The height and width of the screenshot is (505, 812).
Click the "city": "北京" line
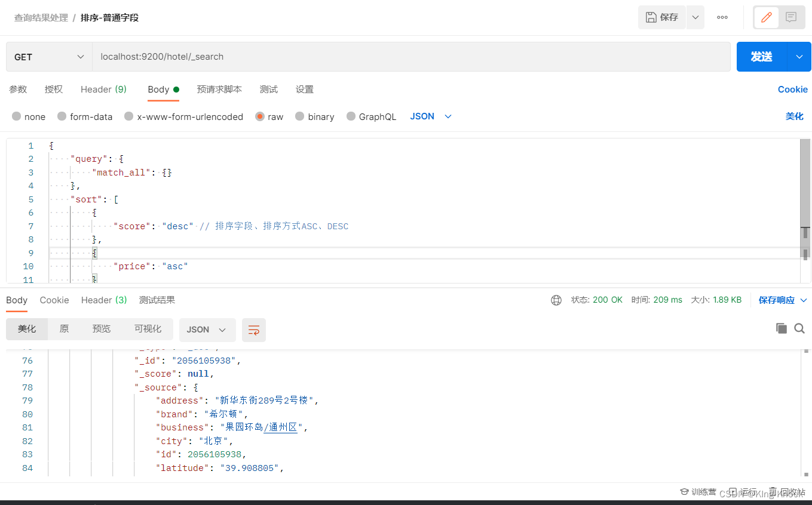pyautogui.click(x=194, y=441)
